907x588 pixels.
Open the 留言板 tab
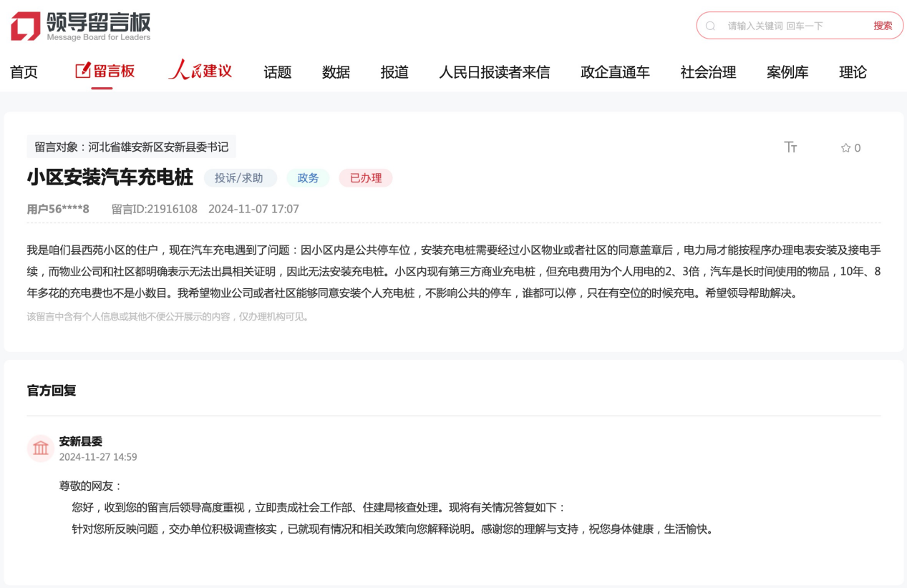(105, 71)
